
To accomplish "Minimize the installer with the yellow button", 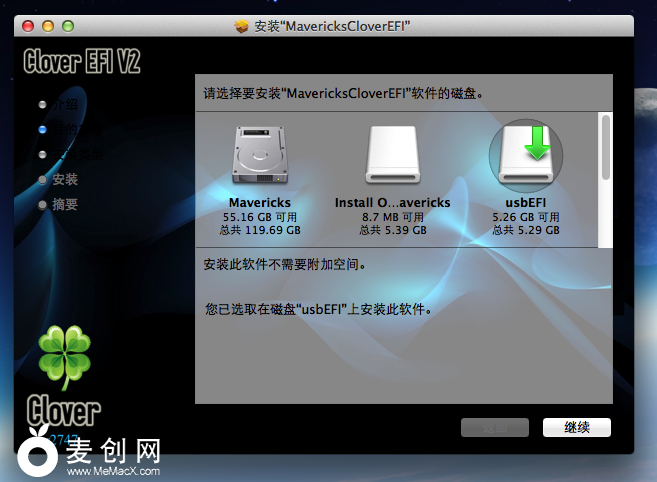I will click(48, 24).
